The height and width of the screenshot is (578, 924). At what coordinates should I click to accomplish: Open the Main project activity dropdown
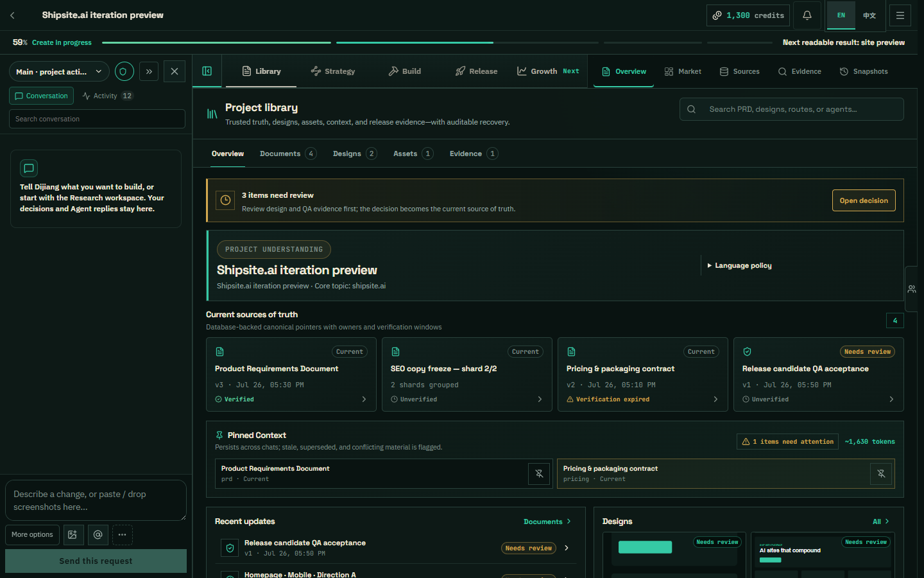point(59,71)
